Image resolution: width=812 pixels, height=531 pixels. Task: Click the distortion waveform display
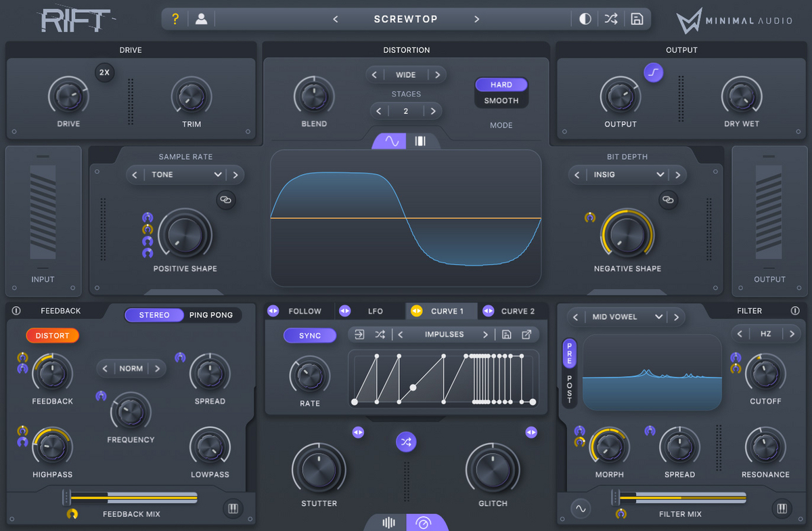406,218
